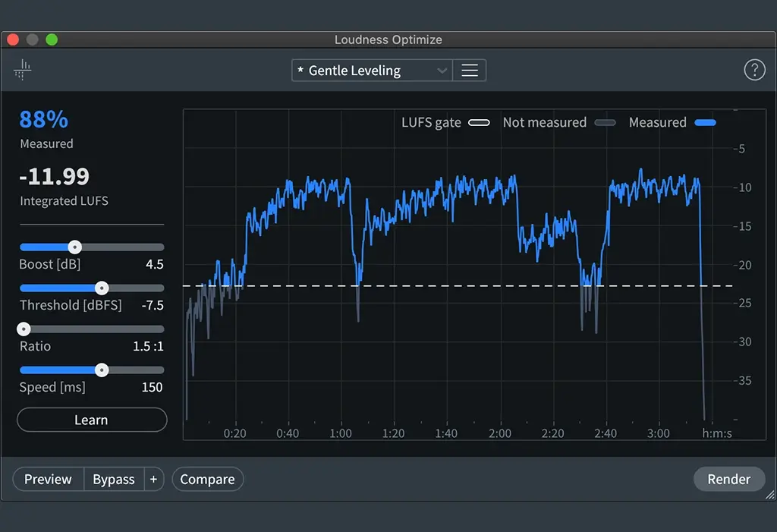Screen dimensions: 777x532
Task: Click the h:m:s time unit label
Action: click(x=717, y=433)
